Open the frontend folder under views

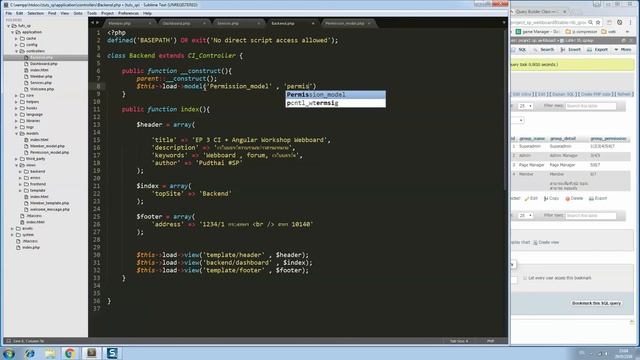coord(38,184)
